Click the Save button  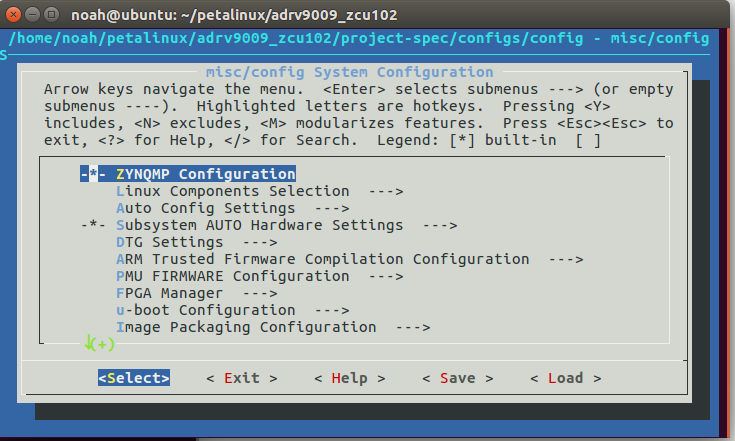tap(458, 378)
